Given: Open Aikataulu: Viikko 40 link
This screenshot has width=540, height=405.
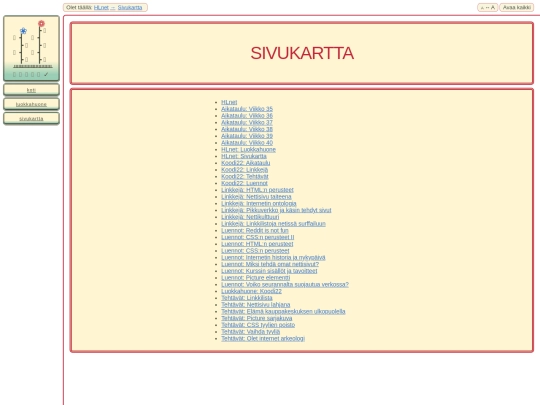Looking at the screenshot, I should click(247, 143).
